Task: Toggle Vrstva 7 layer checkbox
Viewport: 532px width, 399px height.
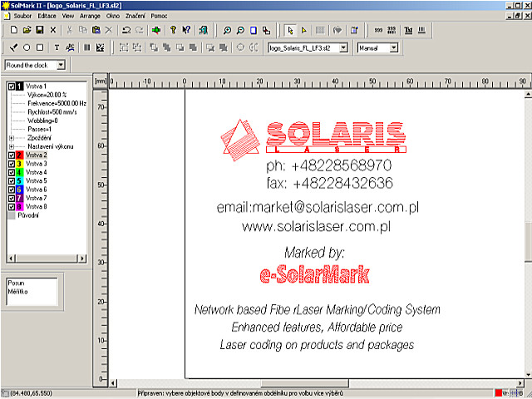Action: 12,198
